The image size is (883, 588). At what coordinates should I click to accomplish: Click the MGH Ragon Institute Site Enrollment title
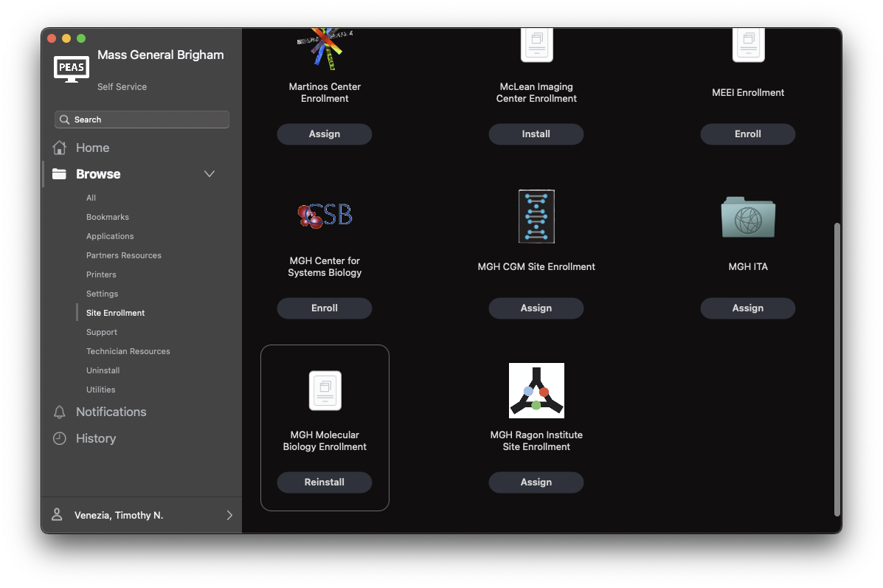pos(536,440)
